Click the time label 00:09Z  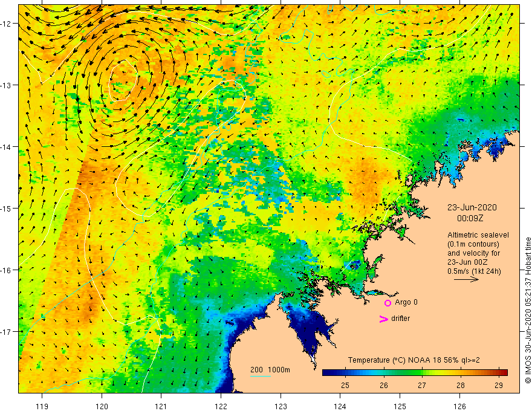(x=470, y=218)
